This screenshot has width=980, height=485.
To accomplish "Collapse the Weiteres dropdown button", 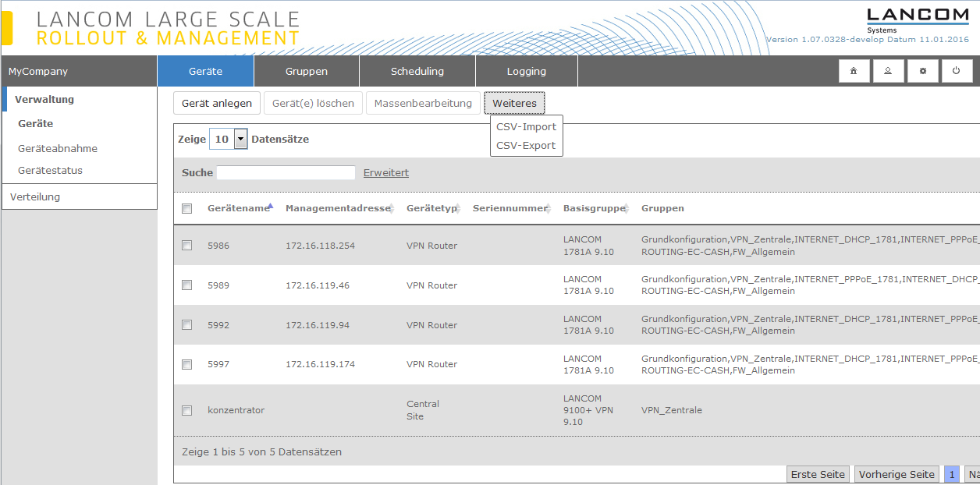I will pos(514,103).
